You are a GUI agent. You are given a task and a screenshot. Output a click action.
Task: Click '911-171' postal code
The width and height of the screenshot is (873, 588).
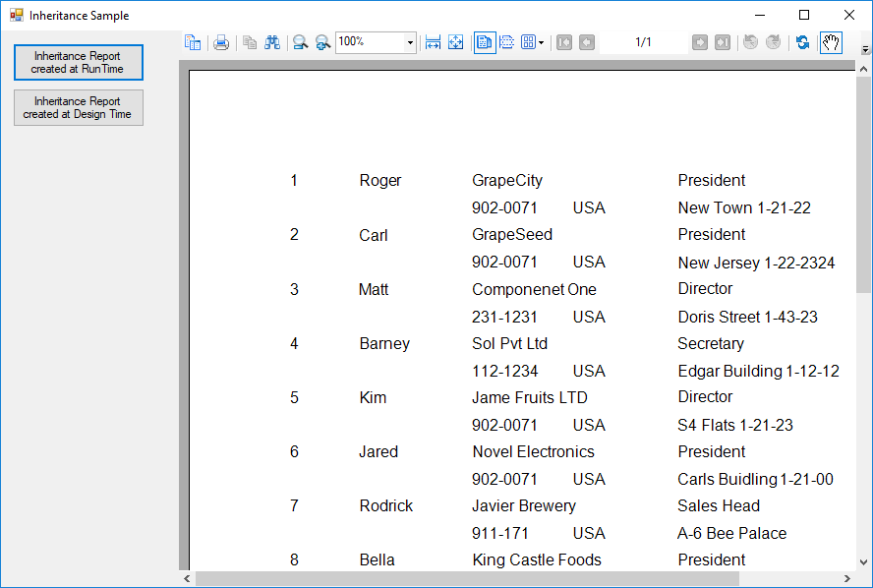[x=500, y=534]
